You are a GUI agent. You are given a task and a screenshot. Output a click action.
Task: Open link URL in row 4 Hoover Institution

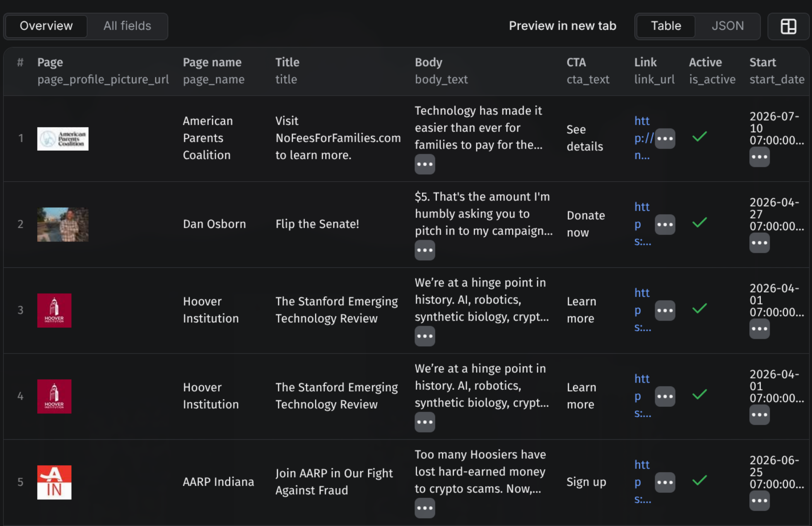643,396
